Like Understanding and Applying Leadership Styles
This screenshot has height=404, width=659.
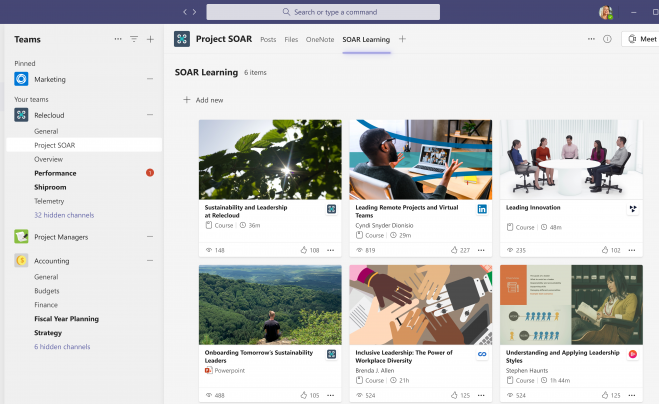tap(605, 395)
